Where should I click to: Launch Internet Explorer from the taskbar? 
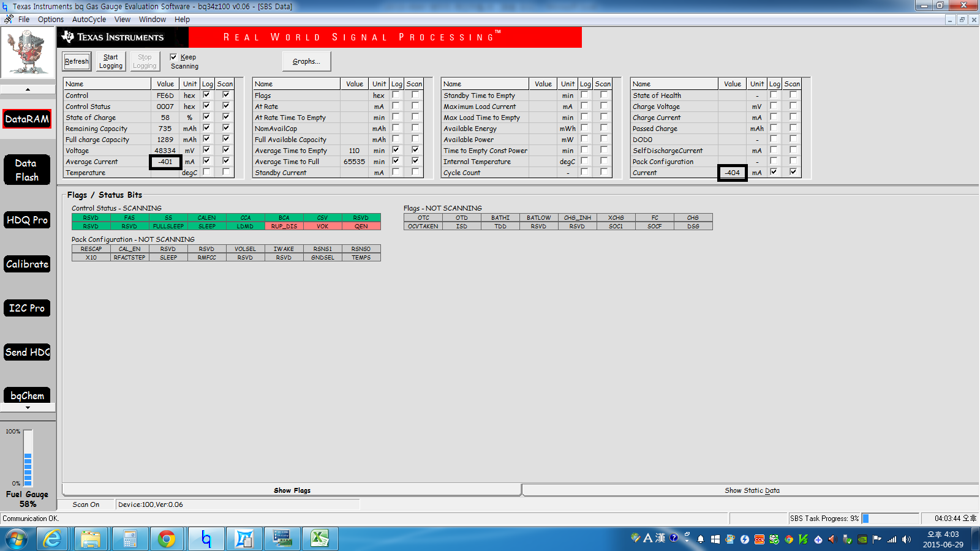tap(53, 539)
